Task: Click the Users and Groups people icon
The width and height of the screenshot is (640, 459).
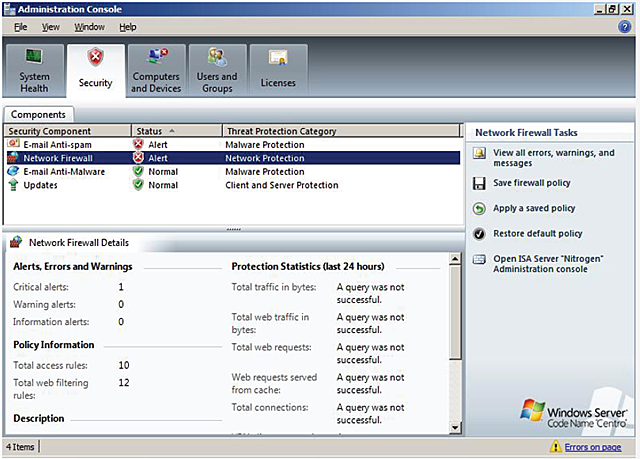Action: 217,56
